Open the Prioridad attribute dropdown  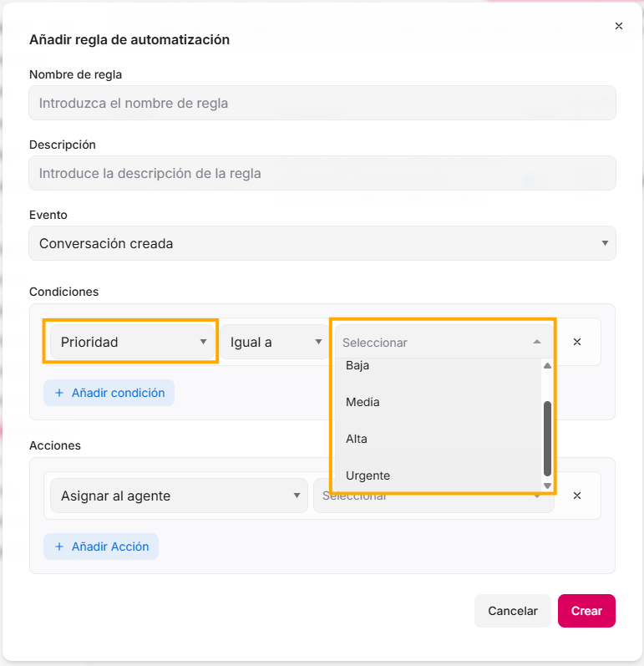(x=131, y=342)
